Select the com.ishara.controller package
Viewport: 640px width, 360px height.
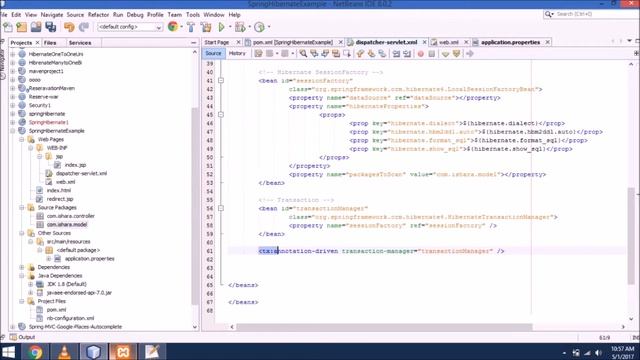(x=71, y=216)
